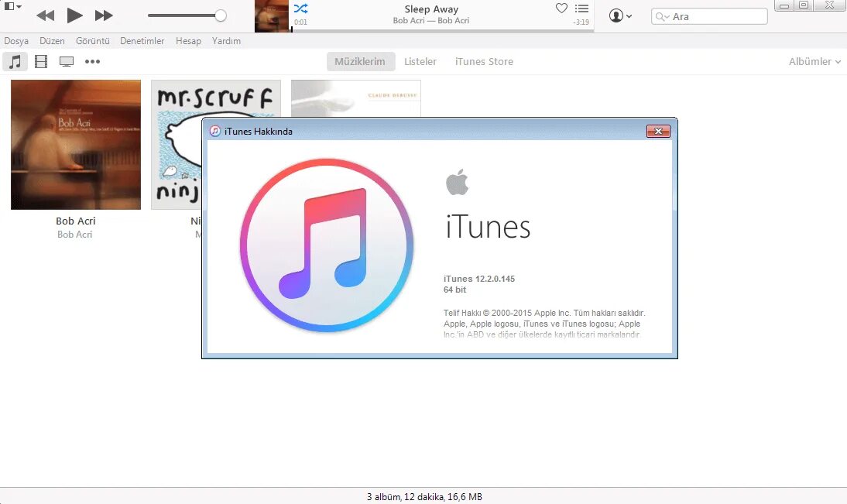Open the Görüntü menu
Image resolution: width=847 pixels, height=504 pixels.
click(x=92, y=41)
